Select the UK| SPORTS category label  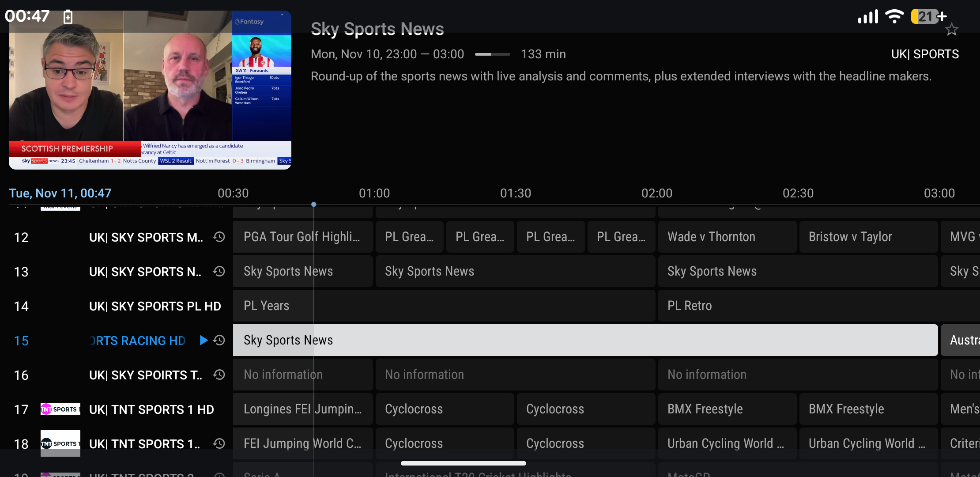pos(925,54)
